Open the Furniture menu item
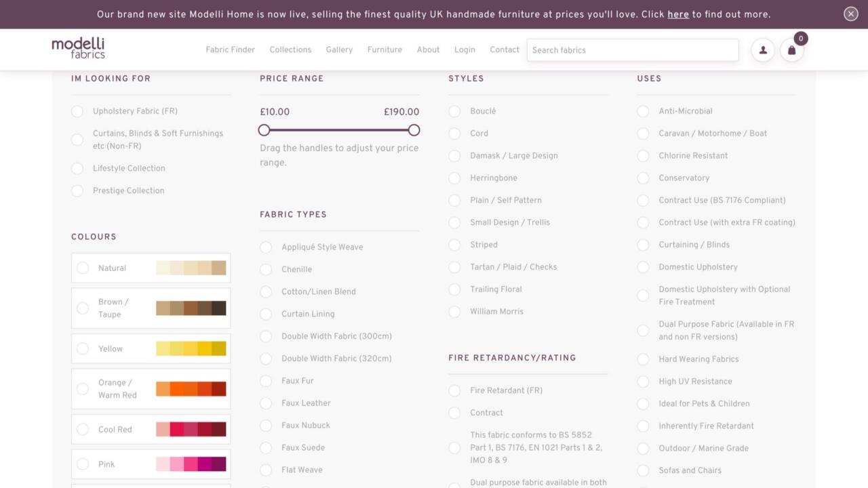Viewport: 868px width, 488px height. pyautogui.click(x=384, y=49)
